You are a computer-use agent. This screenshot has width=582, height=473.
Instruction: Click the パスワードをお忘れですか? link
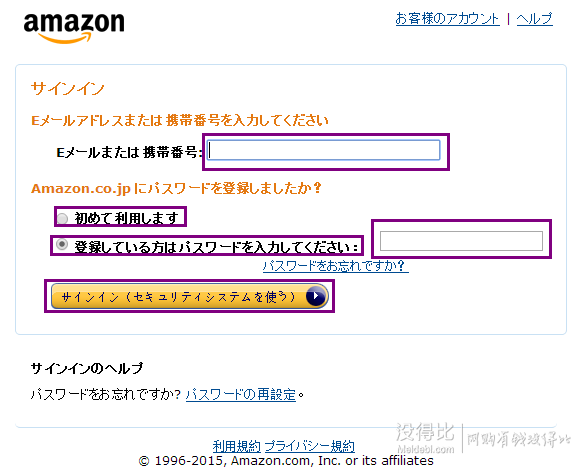click(x=336, y=266)
